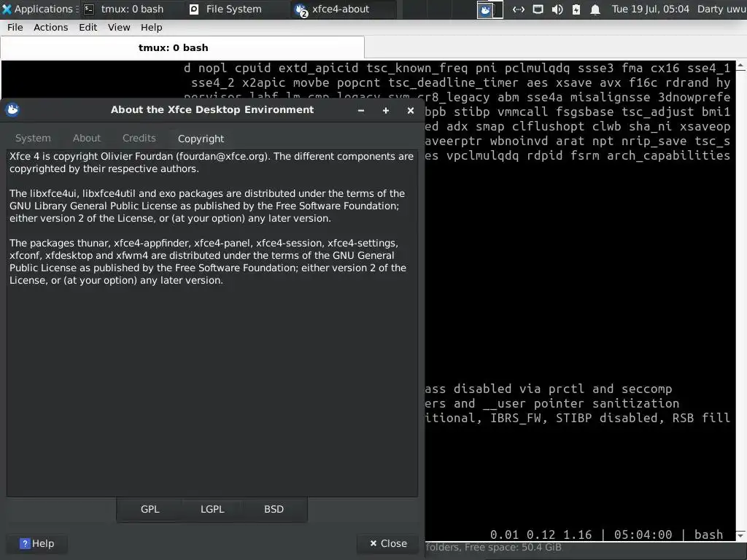Minimize the About Xfce dialog

[x=361, y=110]
